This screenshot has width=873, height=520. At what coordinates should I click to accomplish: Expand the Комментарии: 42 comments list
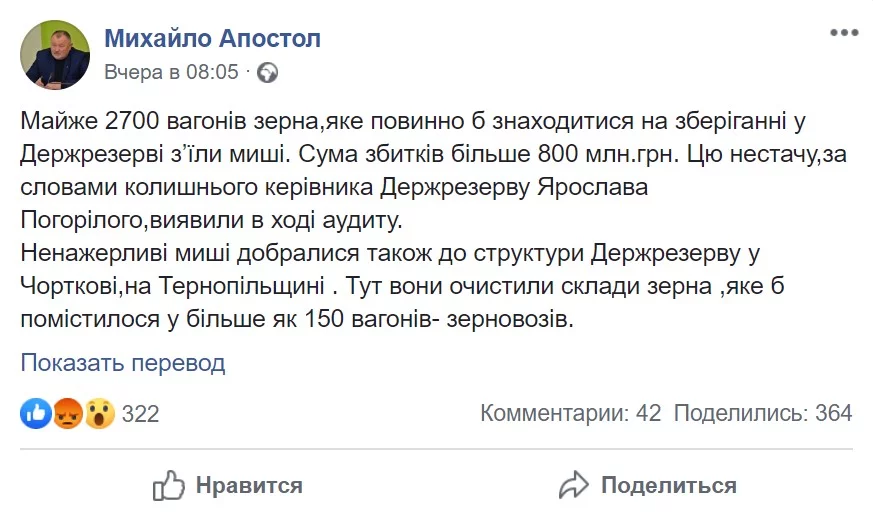click(570, 413)
